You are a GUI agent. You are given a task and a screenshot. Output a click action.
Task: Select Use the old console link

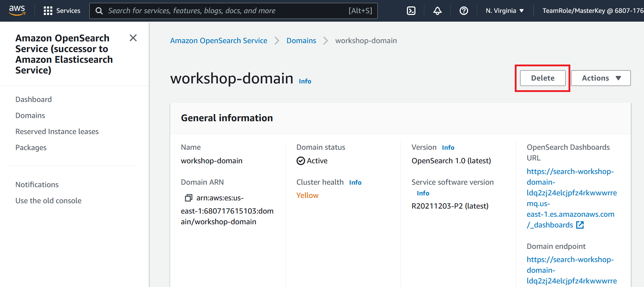tap(48, 201)
